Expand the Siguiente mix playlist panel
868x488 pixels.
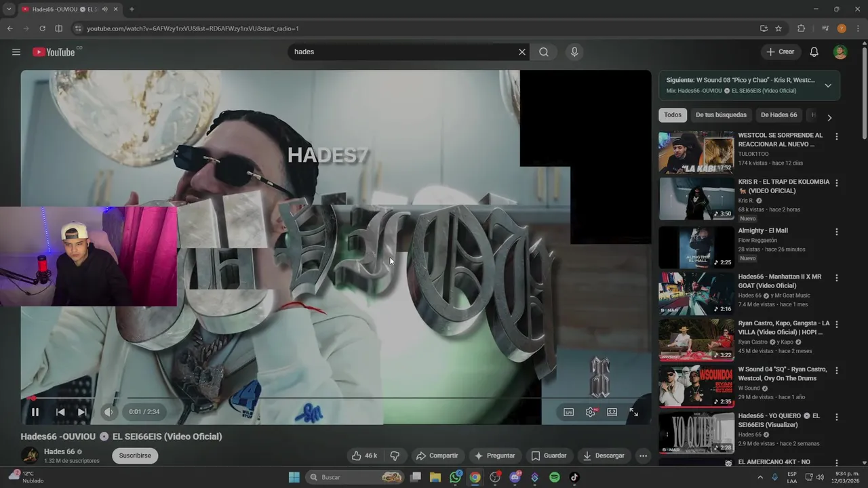click(x=828, y=85)
